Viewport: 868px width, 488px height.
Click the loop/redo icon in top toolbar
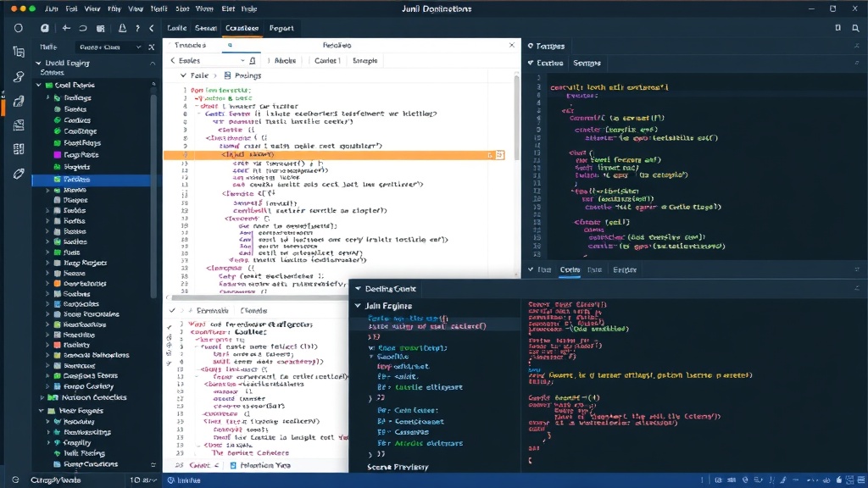point(83,28)
